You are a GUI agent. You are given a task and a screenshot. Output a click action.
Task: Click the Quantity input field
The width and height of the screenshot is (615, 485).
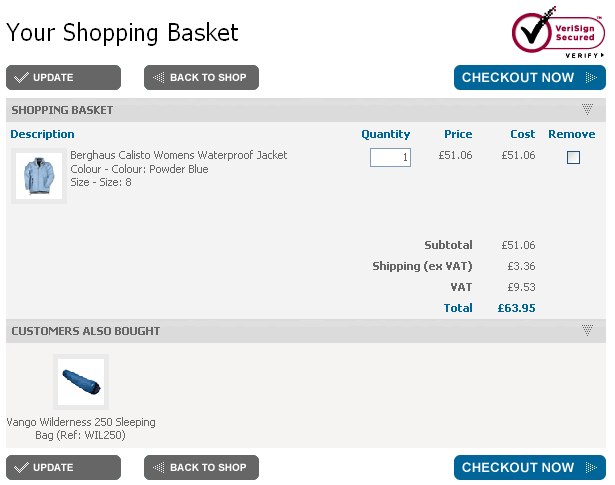[390, 157]
